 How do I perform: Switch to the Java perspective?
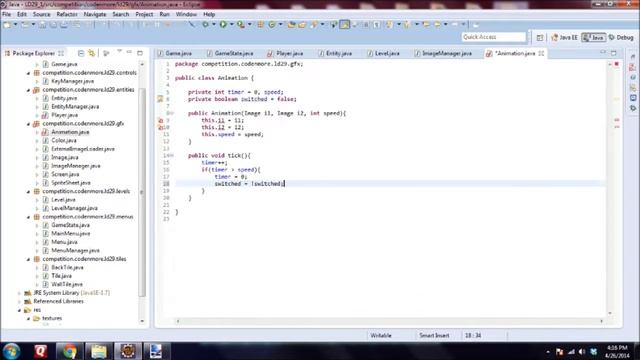click(593, 38)
